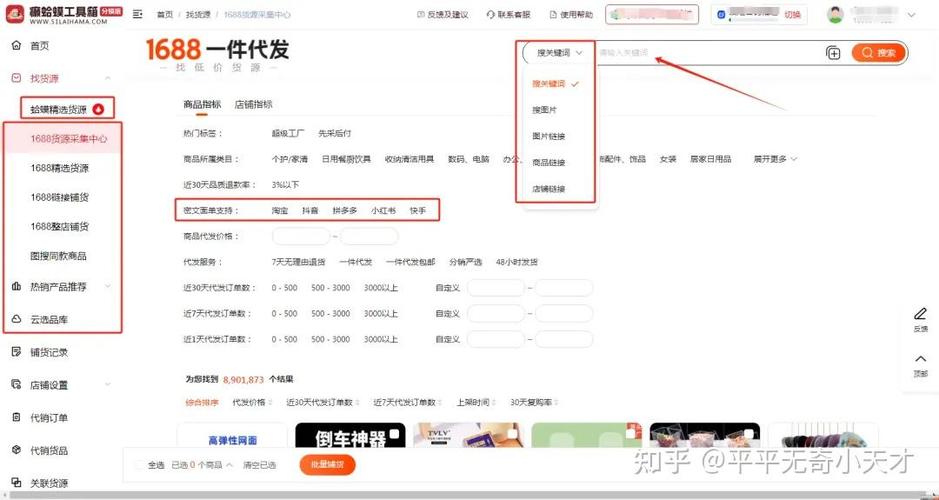Click the 店铺设置 sidebar icon
Image resolution: width=939 pixels, height=500 pixels.
click(16, 385)
